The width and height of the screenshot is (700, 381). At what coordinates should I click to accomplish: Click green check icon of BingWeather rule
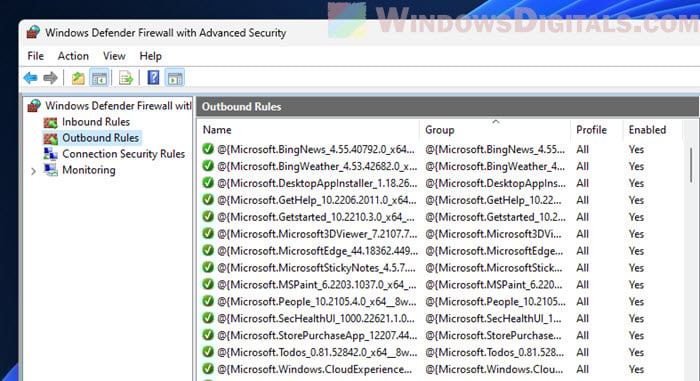pos(208,166)
